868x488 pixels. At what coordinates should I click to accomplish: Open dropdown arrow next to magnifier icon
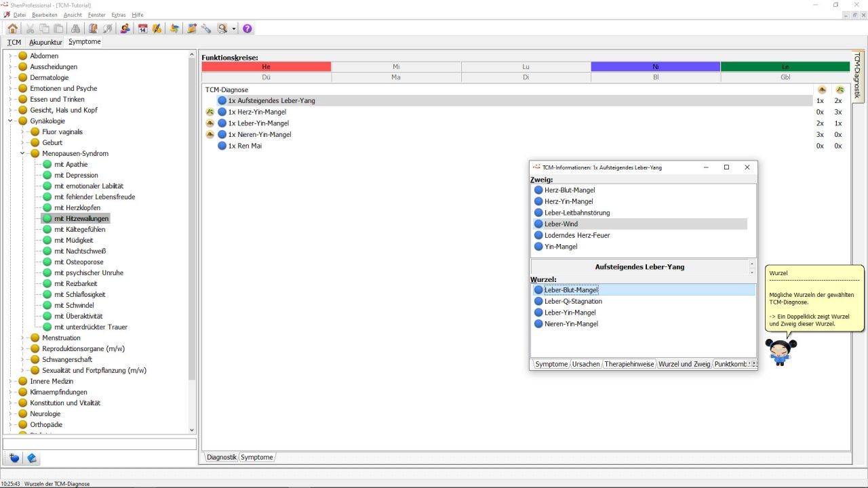[234, 28]
